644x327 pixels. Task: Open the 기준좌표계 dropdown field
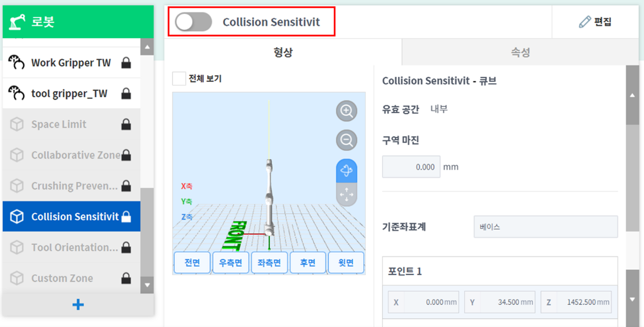point(545,227)
